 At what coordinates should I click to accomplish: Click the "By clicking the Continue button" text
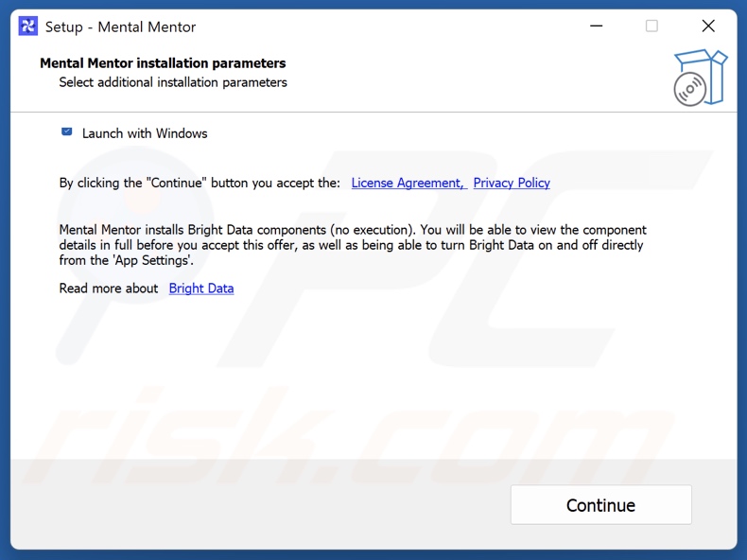click(200, 183)
